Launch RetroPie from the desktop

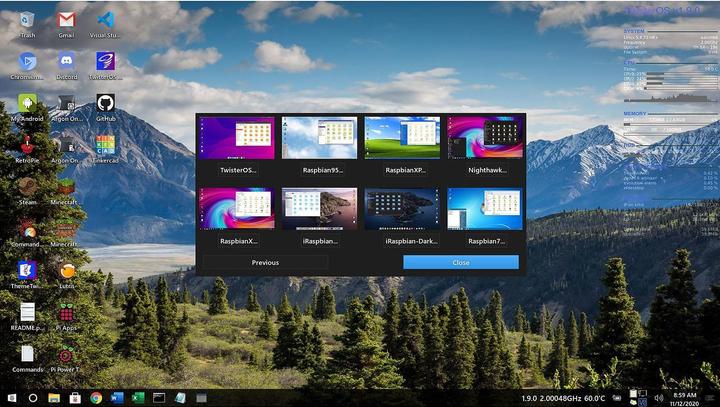27,146
